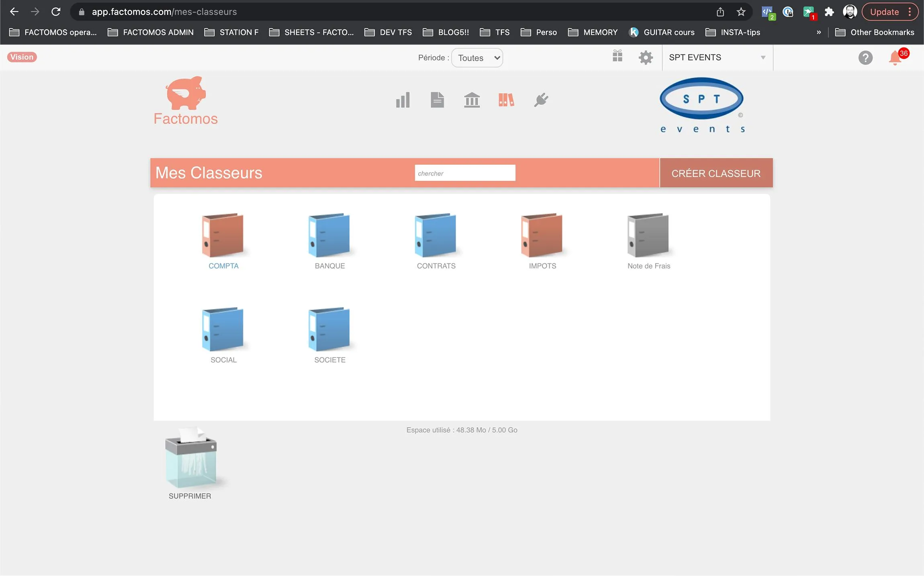
Task: Open the Note de Frais binder
Action: coord(648,235)
